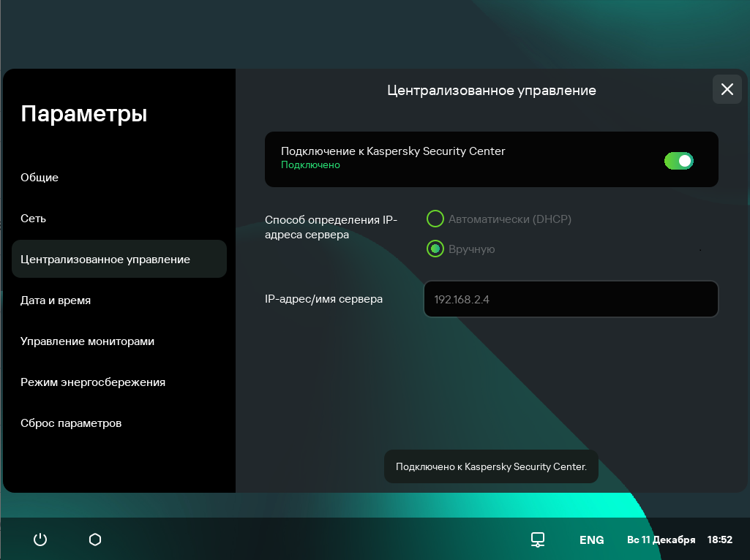The width and height of the screenshot is (750, 560).
Task: Click the clock showing 18:52
Action: point(720,540)
